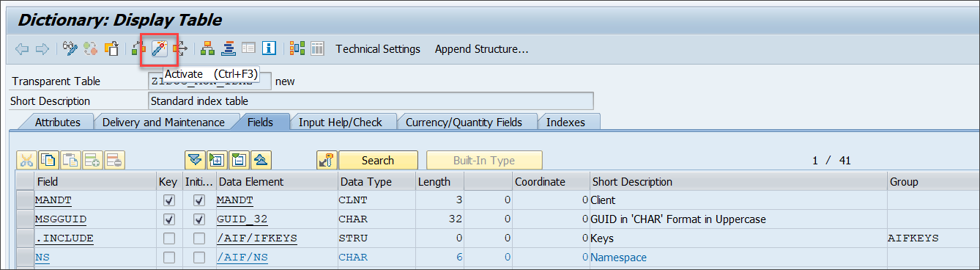Click the Short Description column header
Image resolution: width=980 pixels, height=270 pixels.
coord(738,181)
